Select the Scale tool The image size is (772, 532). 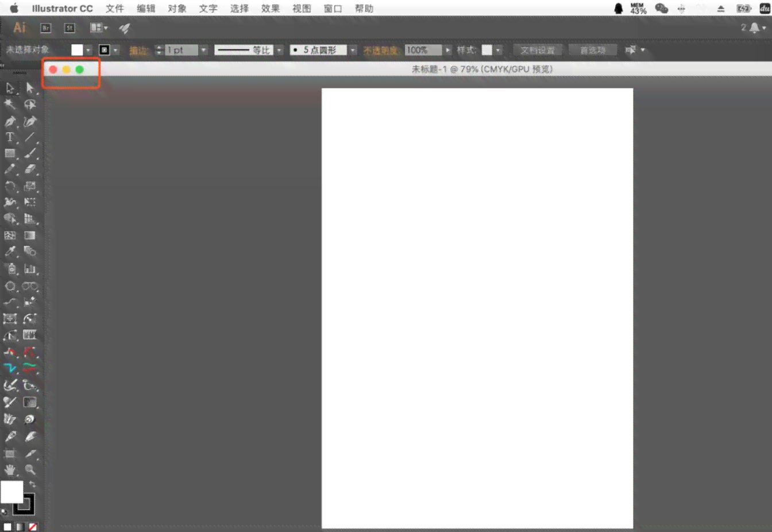tap(30, 186)
